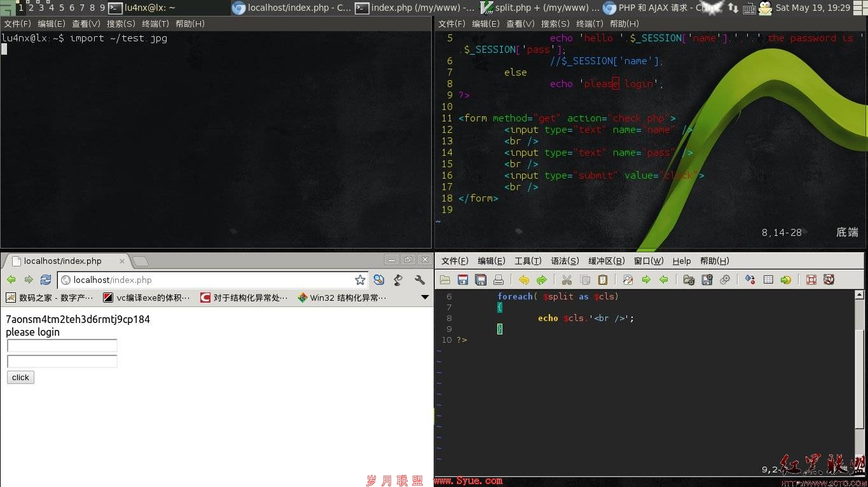Open a new tab in Chrome
This screenshot has width=868, height=487.
tap(141, 261)
